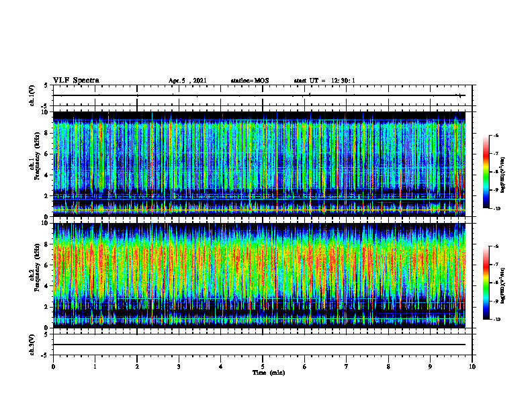Click the "8" kHz tick on ch.2 axis

point(47,244)
